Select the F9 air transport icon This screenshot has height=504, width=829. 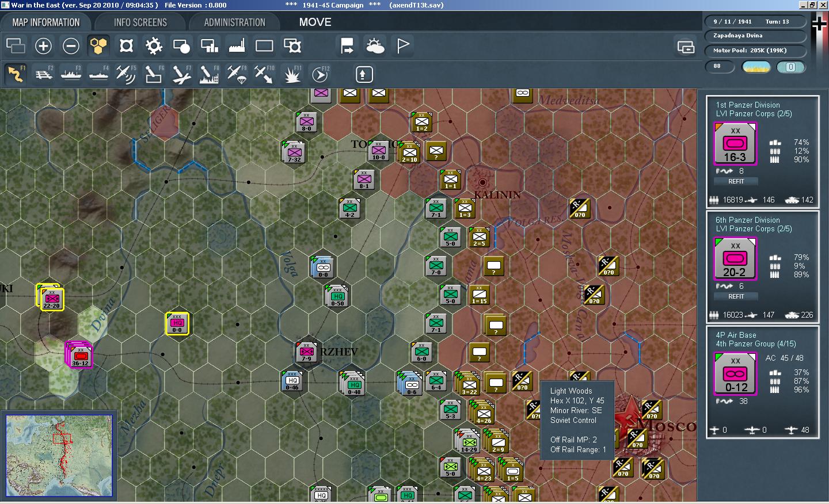237,74
